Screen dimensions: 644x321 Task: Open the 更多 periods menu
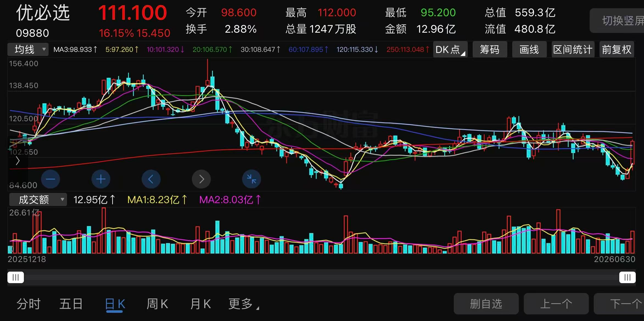tap(243, 304)
